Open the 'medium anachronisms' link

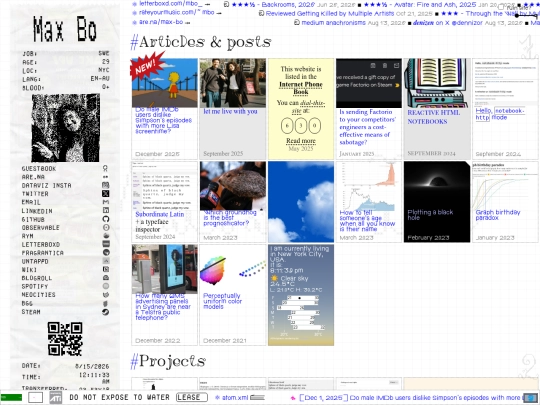click(x=333, y=22)
